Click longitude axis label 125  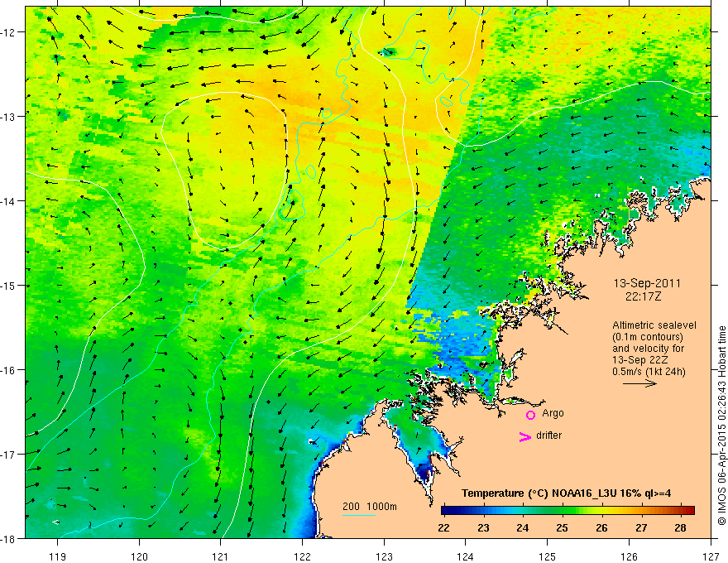click(548, 556)
